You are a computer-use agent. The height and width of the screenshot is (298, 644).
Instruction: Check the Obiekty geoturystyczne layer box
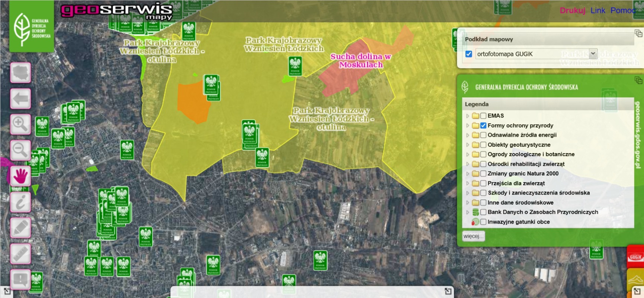tap(483, 145)
